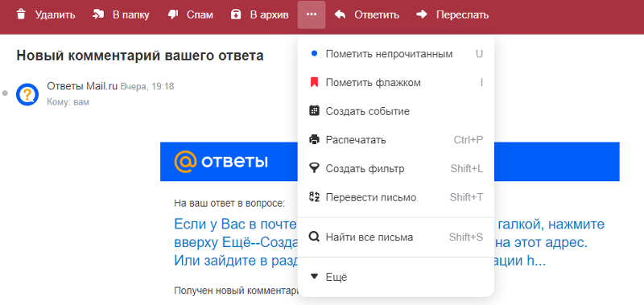Viewport: 644px width, 305px height.
Task: Click the trash Удалить icon
Action: (x=21, y=14)
